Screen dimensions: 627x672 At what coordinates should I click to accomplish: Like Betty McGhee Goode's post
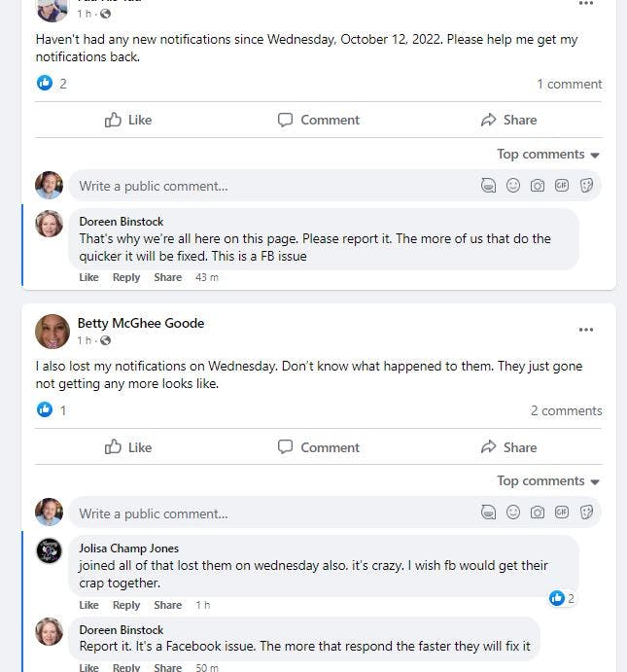tap(128, 447)
